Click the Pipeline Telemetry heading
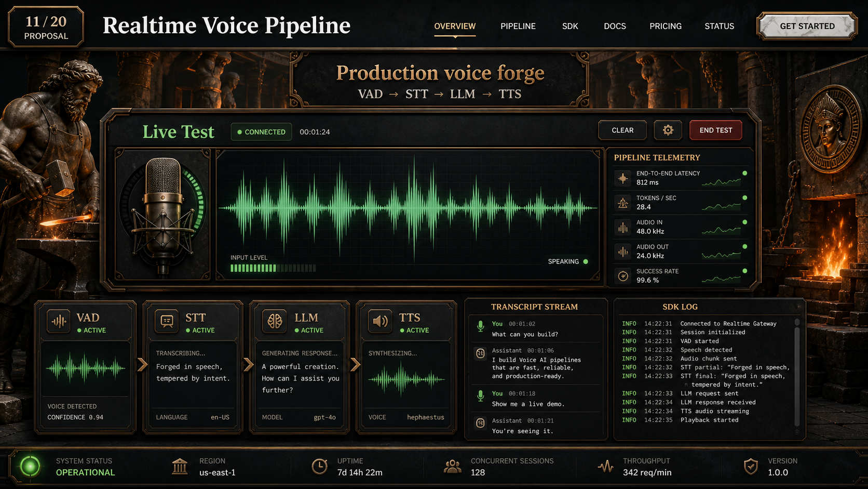 point(657,157)
